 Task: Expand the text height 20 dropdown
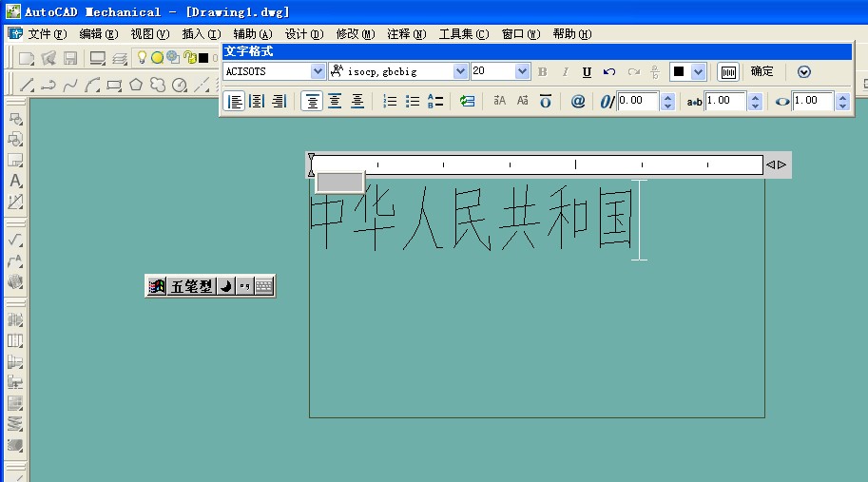click(x=522, y=71)
